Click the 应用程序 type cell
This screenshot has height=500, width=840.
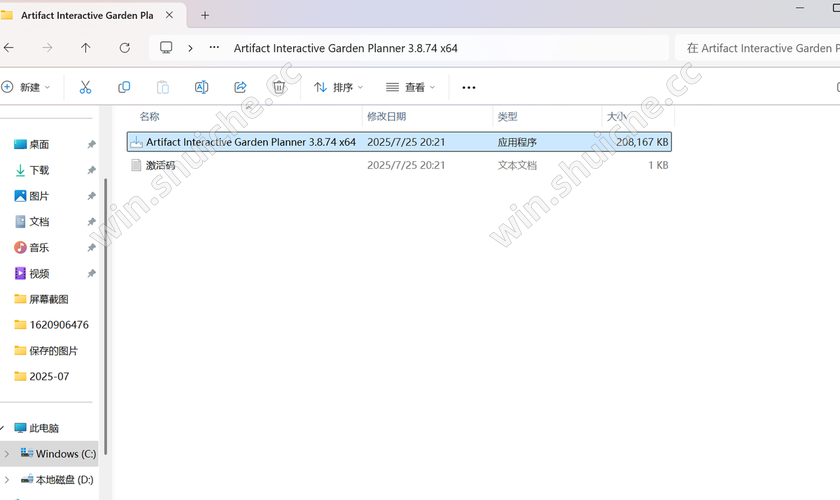(517, 142)
